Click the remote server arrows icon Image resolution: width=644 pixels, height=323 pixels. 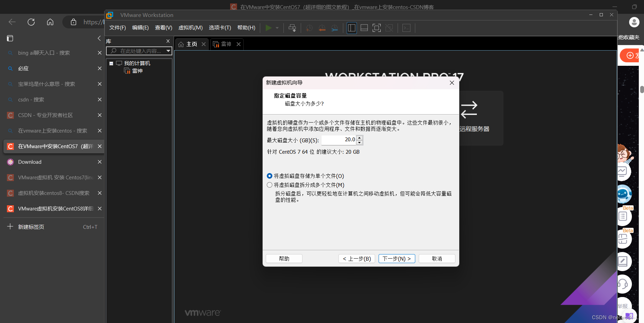[469, 109]
